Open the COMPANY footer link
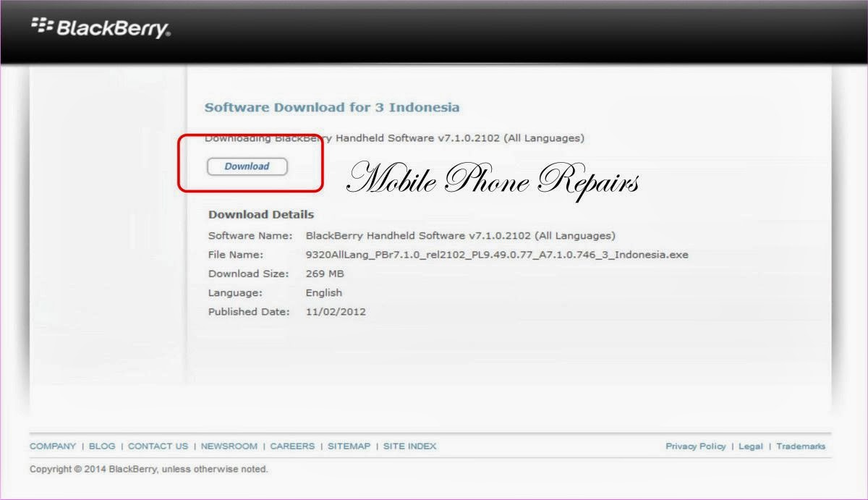 (53, 446)
